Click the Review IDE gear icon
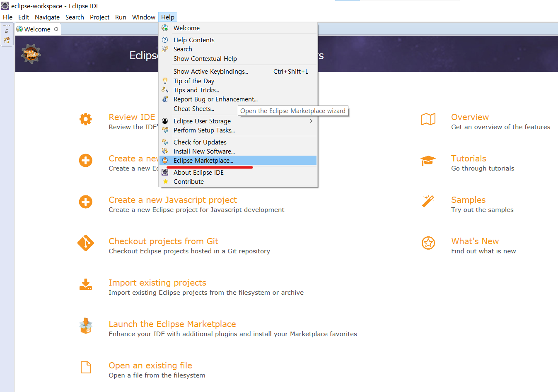The height and width of the screenshot is (392, 558). [x=86, y=119]
